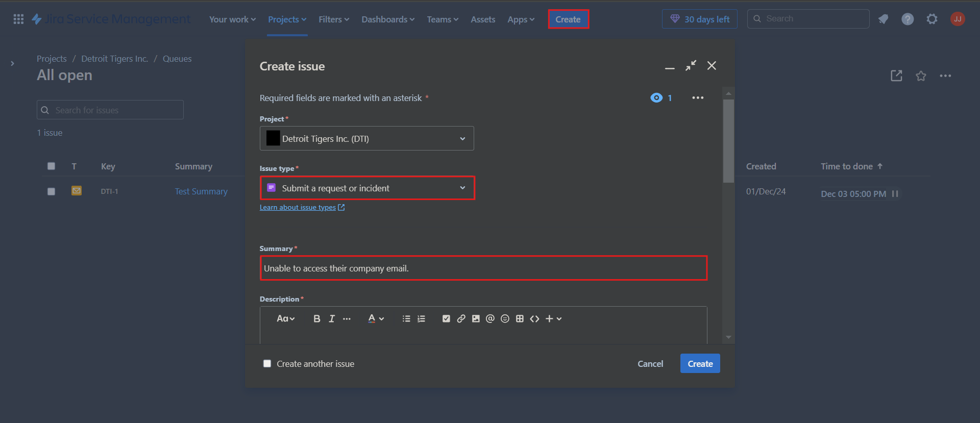Viewport: 980px width, 423px height.
Task: Open the Your work menu
Action: tap(232, 19)
